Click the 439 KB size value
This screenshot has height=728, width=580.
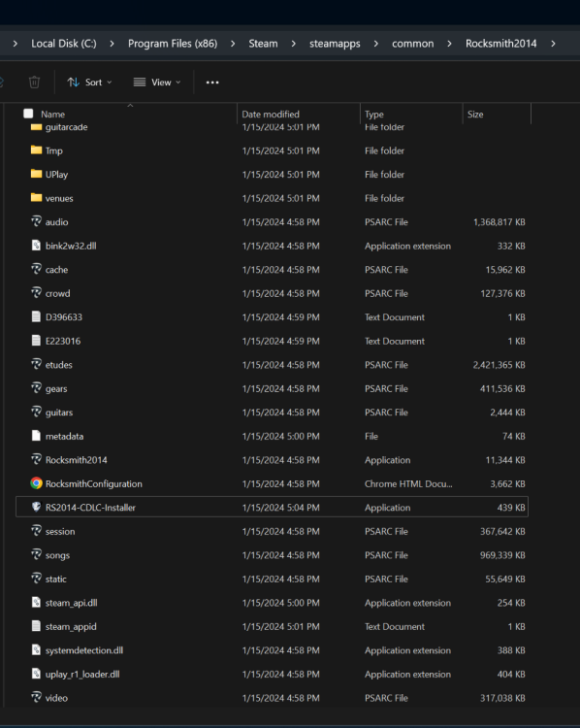(x=511, y=508)
